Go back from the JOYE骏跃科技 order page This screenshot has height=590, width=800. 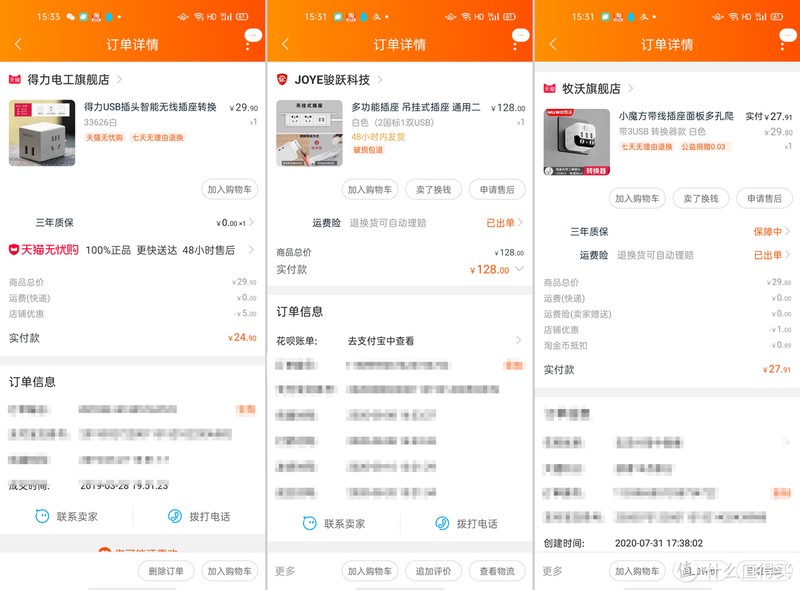286,44
